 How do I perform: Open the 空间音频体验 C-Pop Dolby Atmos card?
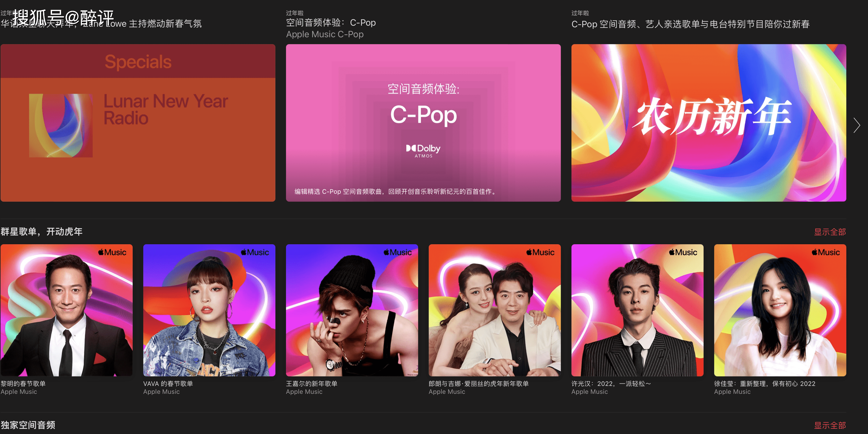(x=423, y=123)
